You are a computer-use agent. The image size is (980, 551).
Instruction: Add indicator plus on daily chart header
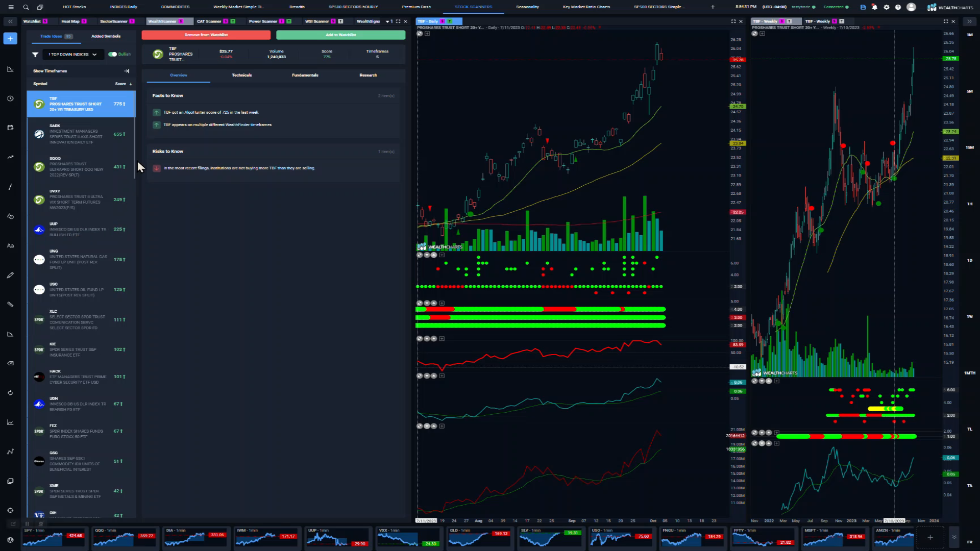pos(427,34)
